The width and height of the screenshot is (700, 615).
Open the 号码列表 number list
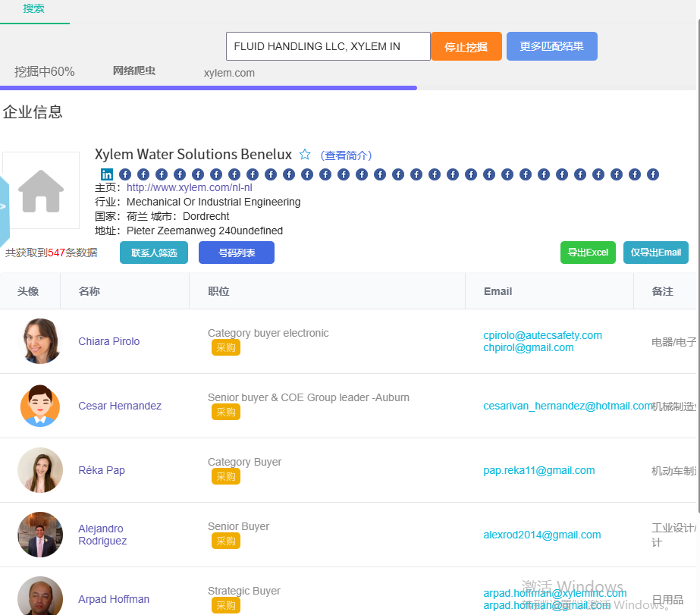(x=236, y=253)
